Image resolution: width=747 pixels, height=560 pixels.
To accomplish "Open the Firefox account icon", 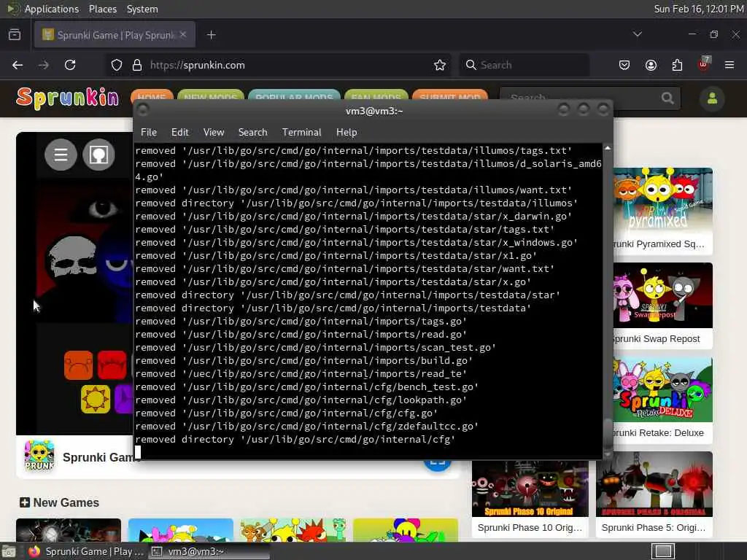I will coord(651,65).
